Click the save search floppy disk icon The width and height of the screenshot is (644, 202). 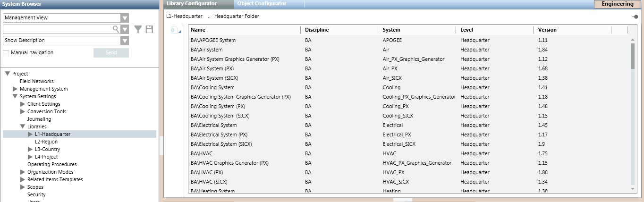150,29
